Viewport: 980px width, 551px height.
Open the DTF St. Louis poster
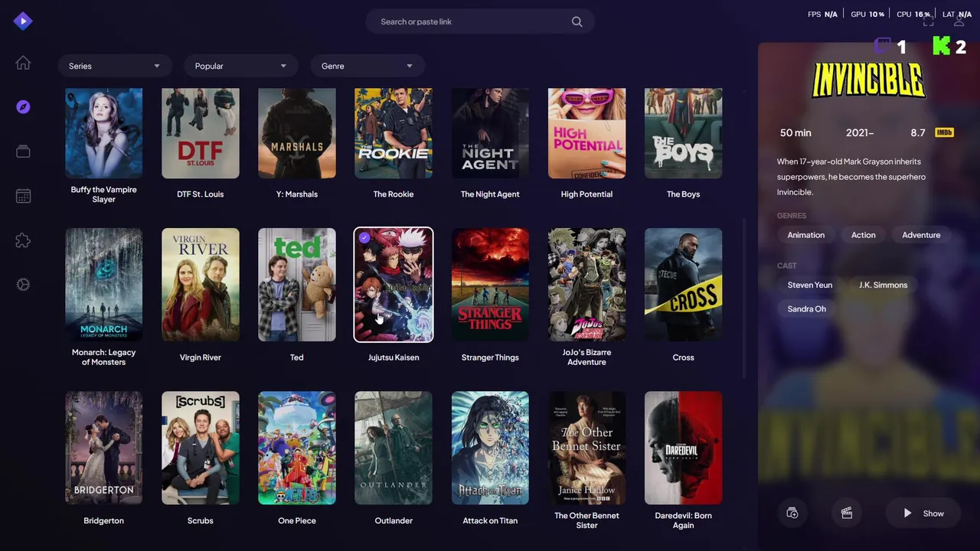pyautogui.click(x=201, y=133)
